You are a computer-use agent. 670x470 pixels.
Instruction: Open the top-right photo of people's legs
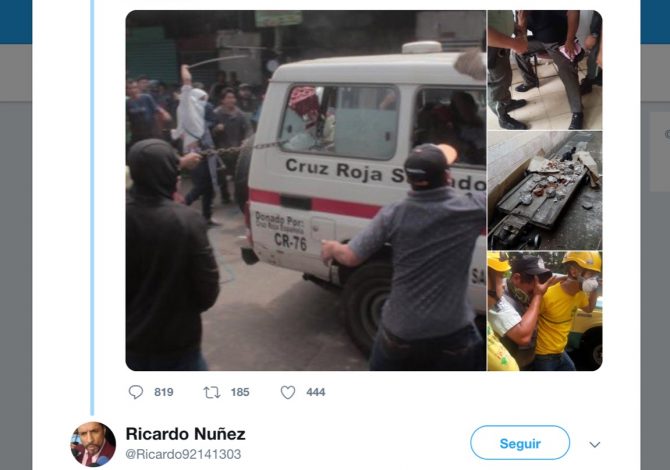tap(545, 70)
